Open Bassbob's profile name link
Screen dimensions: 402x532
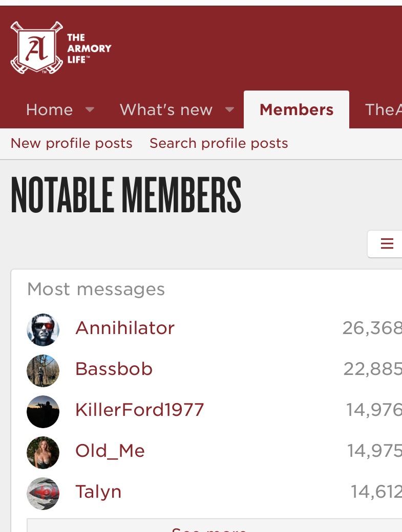(x=114, y=369)
